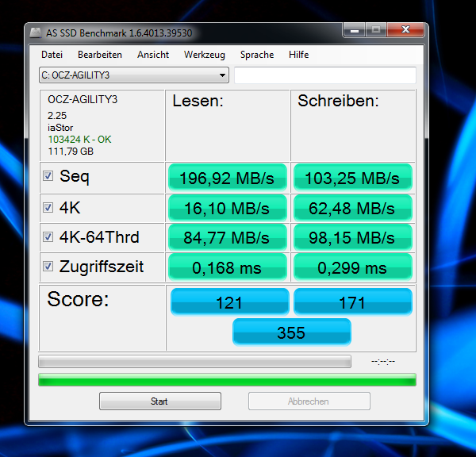This screenshot has width=476, height=457.
Task: Disable the 4K-64Thrd test checkbox
Action: 48,236
